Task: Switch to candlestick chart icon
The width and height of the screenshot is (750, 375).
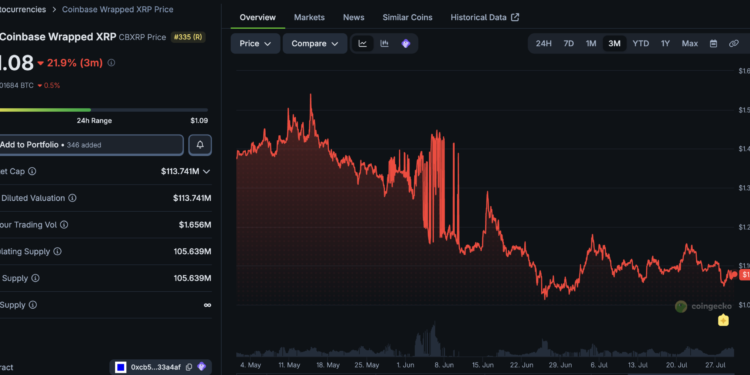Action: click(384, 44)
